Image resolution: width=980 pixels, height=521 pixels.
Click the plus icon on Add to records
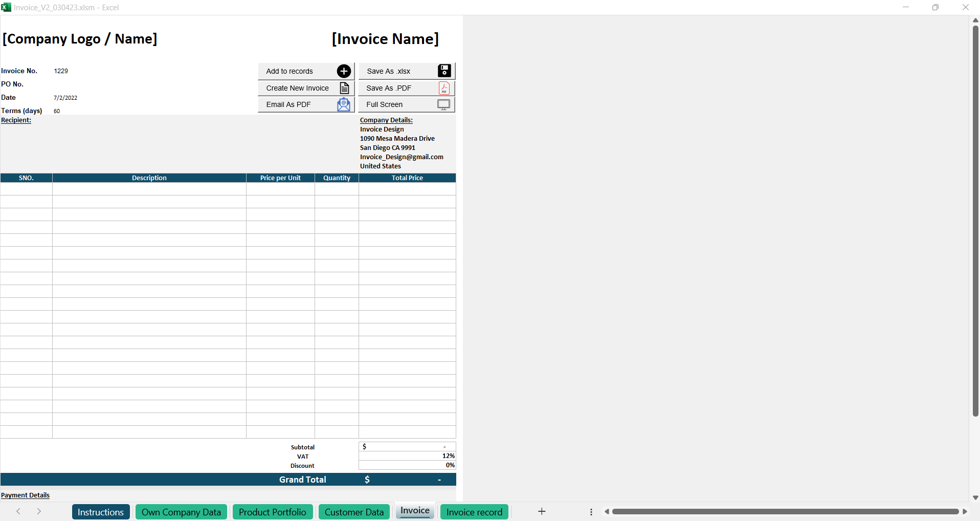click(x=344, y=71)
